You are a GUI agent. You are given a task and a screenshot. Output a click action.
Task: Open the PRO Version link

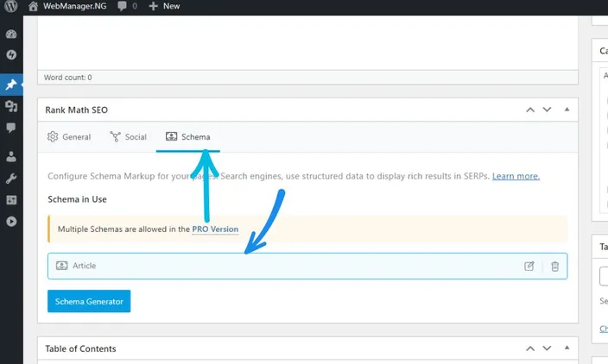(x=215, y=229)
